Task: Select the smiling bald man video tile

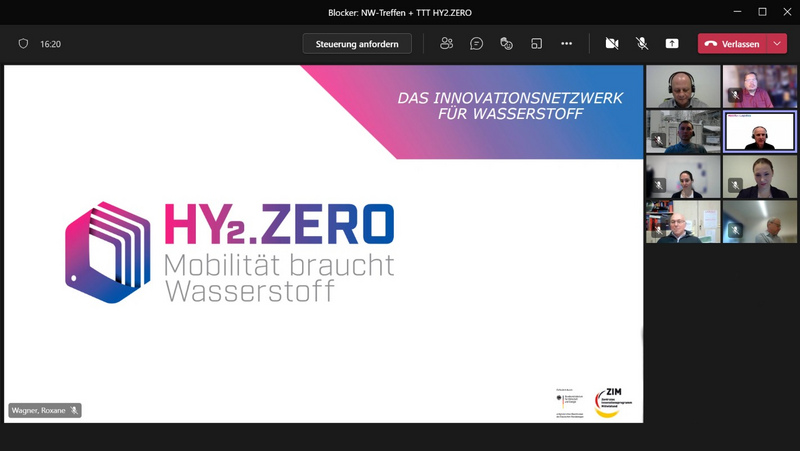Action: click(x=683, y=221)
